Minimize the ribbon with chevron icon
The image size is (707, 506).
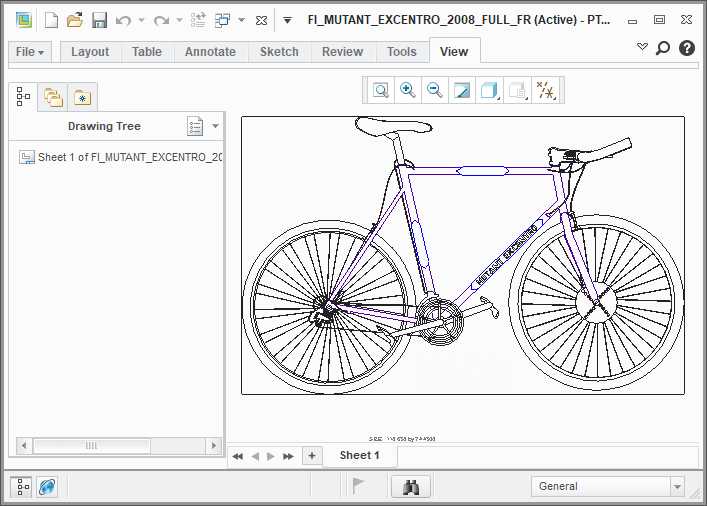(642, 46)
